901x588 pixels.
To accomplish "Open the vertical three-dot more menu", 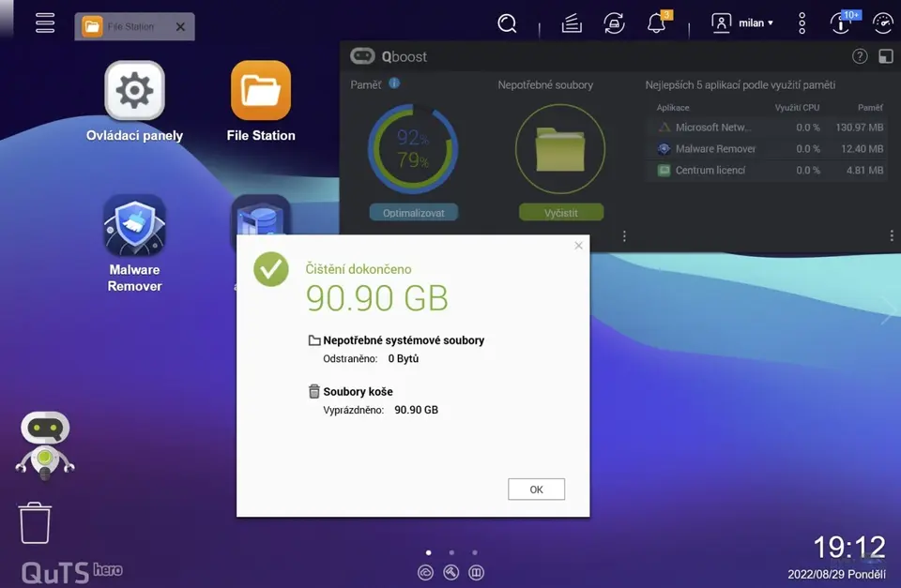I will (802, 23).
